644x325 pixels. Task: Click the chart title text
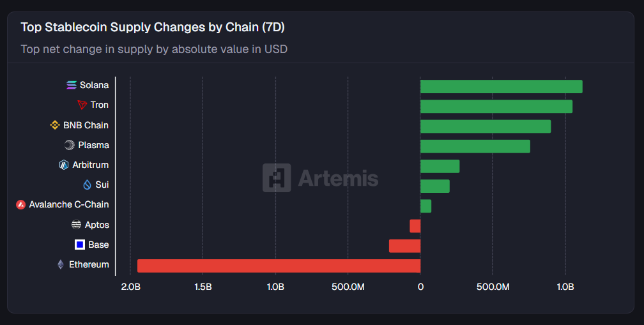point(152,27)
